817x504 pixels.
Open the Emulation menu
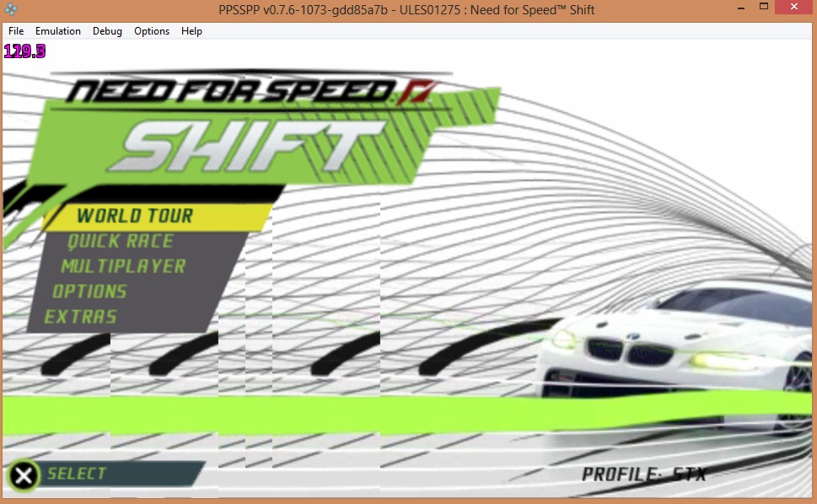point(58,31)
